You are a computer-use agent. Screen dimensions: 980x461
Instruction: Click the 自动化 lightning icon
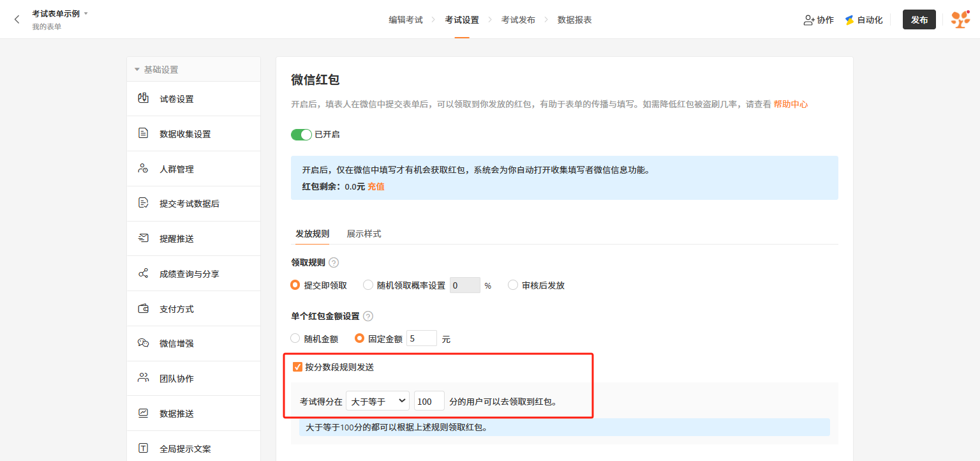coord(849,20)
